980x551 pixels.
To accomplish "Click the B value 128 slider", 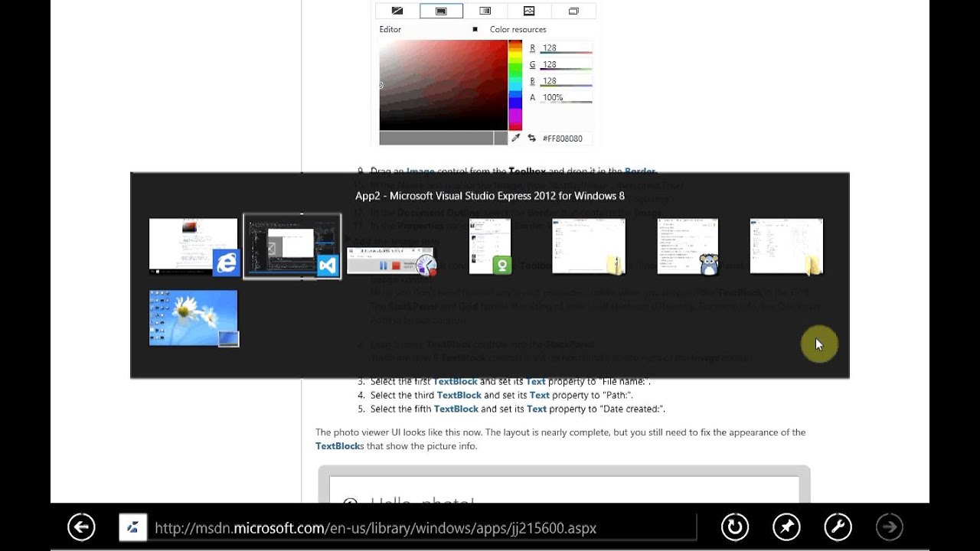I will 567,81.
